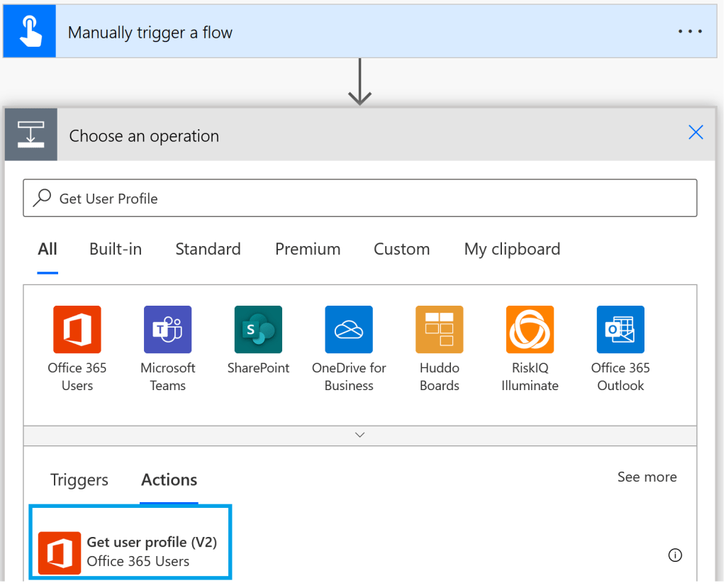The height and width of the screenshot is (588, 726).
Task: Open the Huddo Boards connector
Action: 440,329
